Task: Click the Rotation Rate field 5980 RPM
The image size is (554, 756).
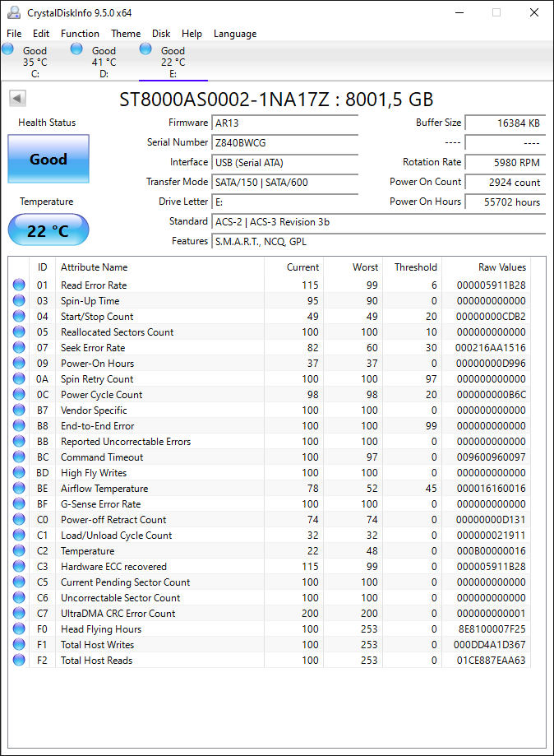Action: [x=506, y=163]
